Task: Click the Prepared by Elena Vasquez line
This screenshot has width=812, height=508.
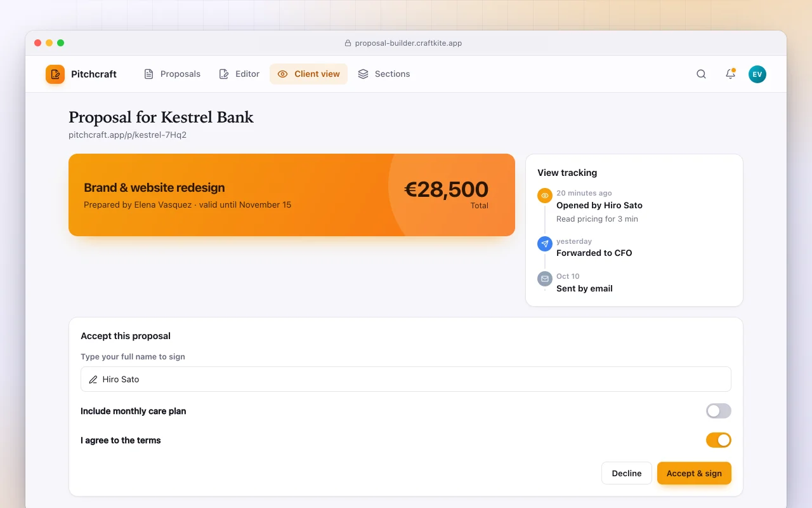Action: (x=188, y=204)
